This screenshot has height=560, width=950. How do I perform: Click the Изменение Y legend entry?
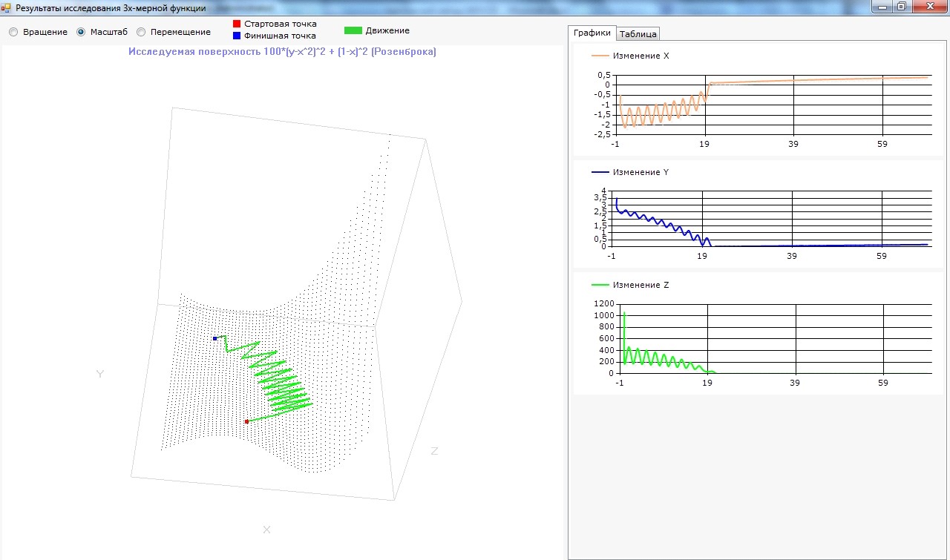point(630,172)
